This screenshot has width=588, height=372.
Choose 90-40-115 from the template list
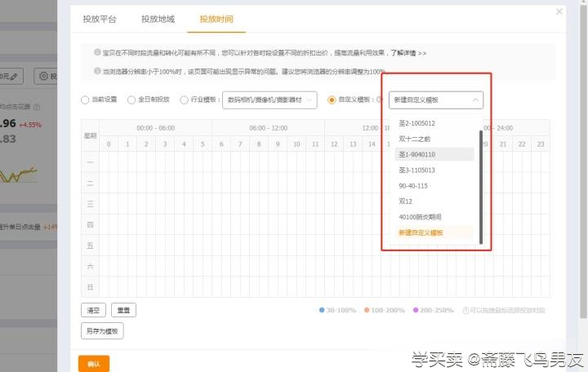coord(434,186)
